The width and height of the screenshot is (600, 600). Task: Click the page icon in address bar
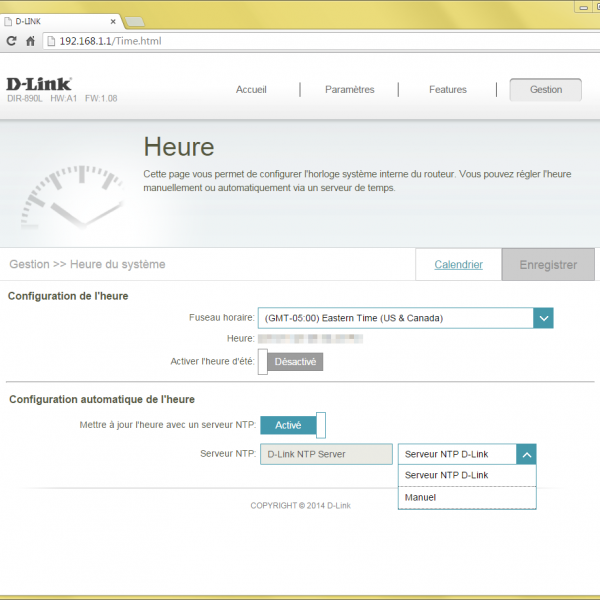click(x=51, y=41)
